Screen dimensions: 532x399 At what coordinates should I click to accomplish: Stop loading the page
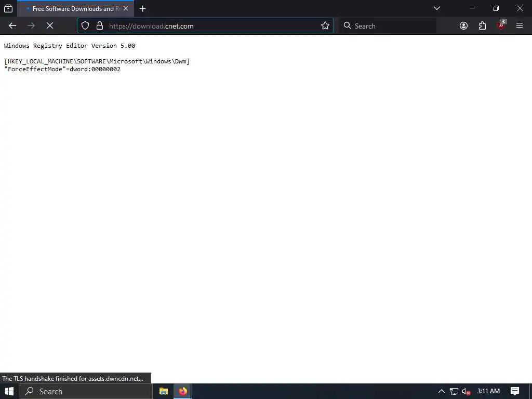50,26
